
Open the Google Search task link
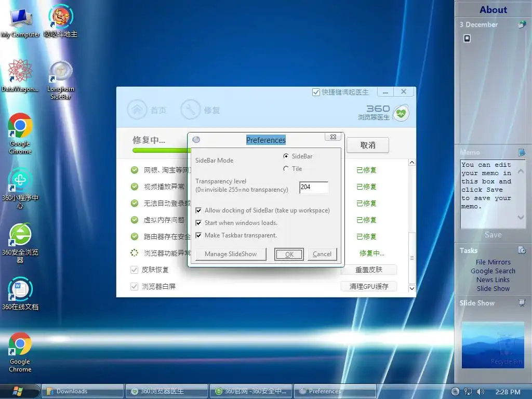493,271
